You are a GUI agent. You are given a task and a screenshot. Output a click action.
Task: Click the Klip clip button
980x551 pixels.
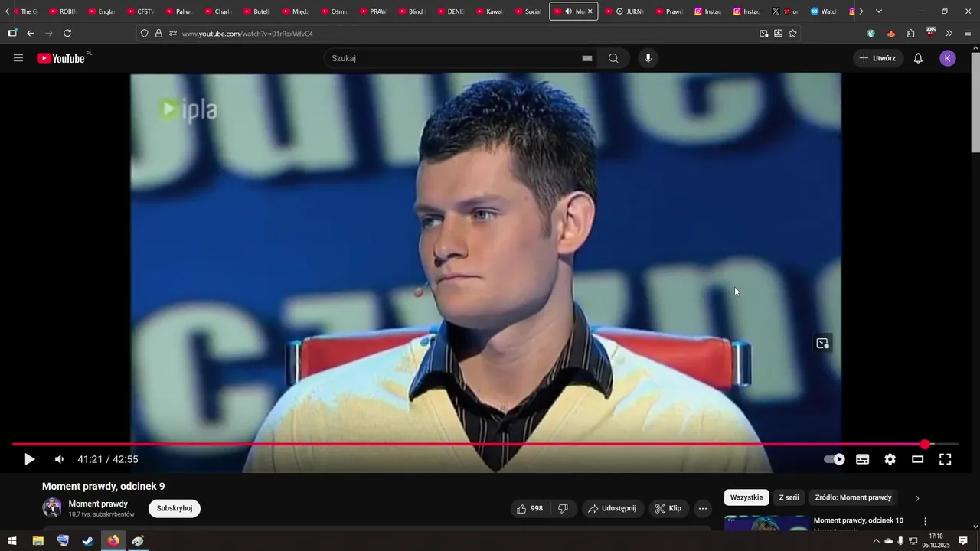pos(668,508)
